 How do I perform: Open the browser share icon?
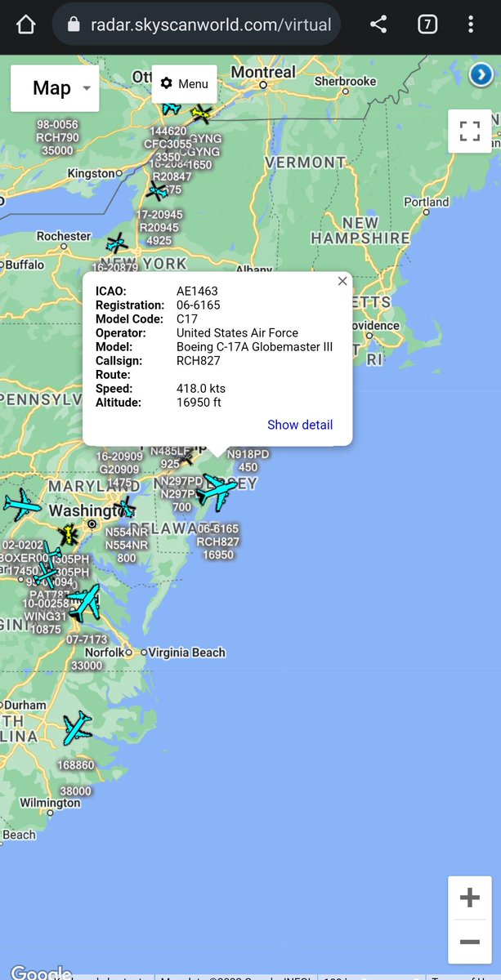(x=378, y=24)
